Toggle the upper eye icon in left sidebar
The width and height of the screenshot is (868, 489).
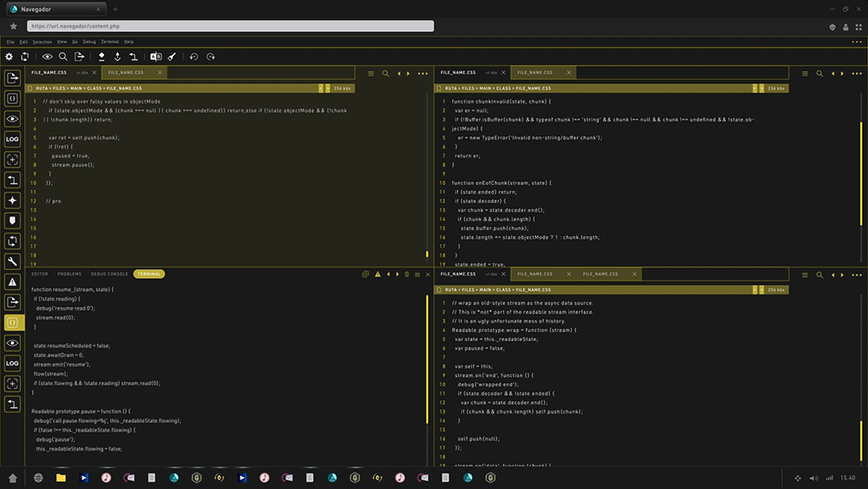[12, 118]
